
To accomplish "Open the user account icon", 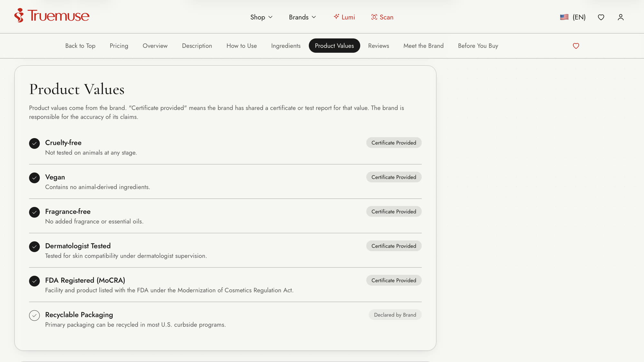I will click(x=620, y=17).
